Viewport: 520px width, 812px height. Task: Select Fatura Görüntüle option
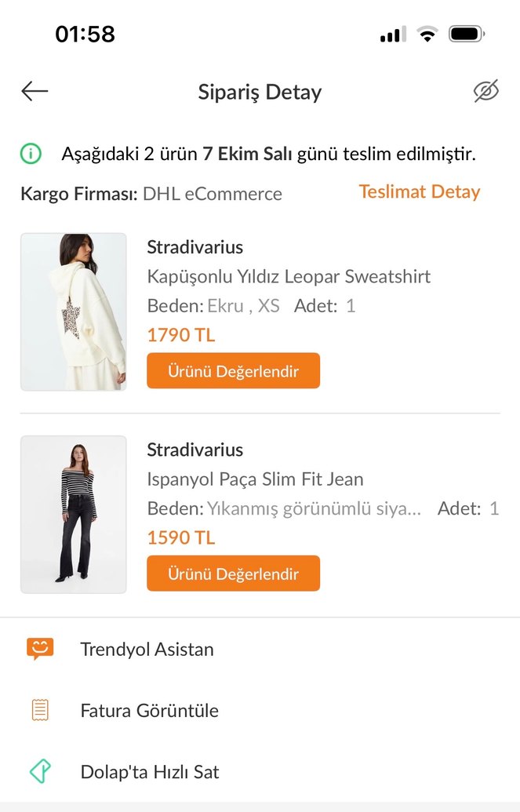point(149,711)
